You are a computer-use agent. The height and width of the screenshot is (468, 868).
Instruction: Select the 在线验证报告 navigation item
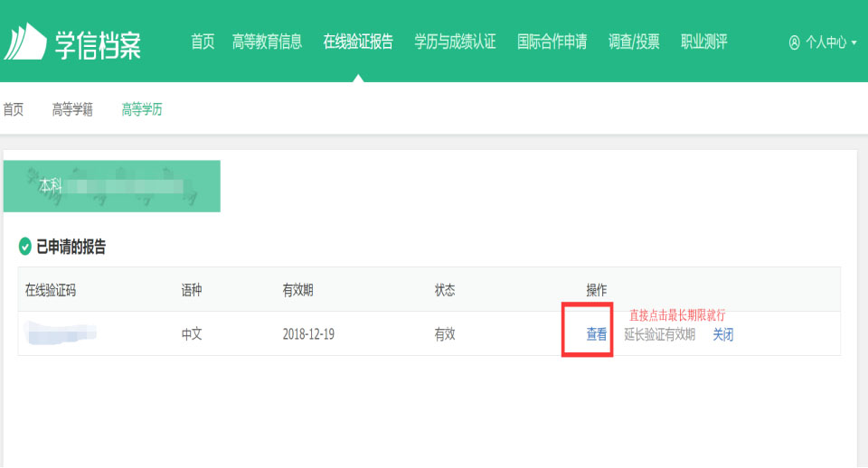pyautogui.click(x=358, y=42)
